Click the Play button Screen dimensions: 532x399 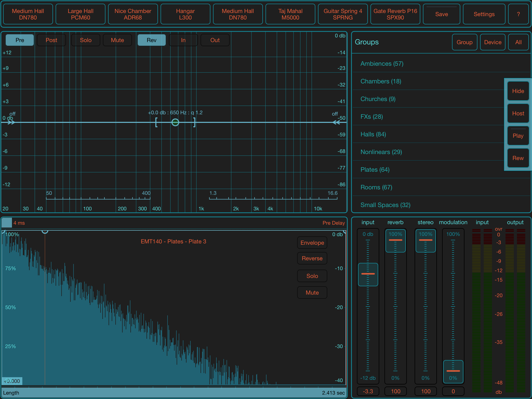(518, 136)
